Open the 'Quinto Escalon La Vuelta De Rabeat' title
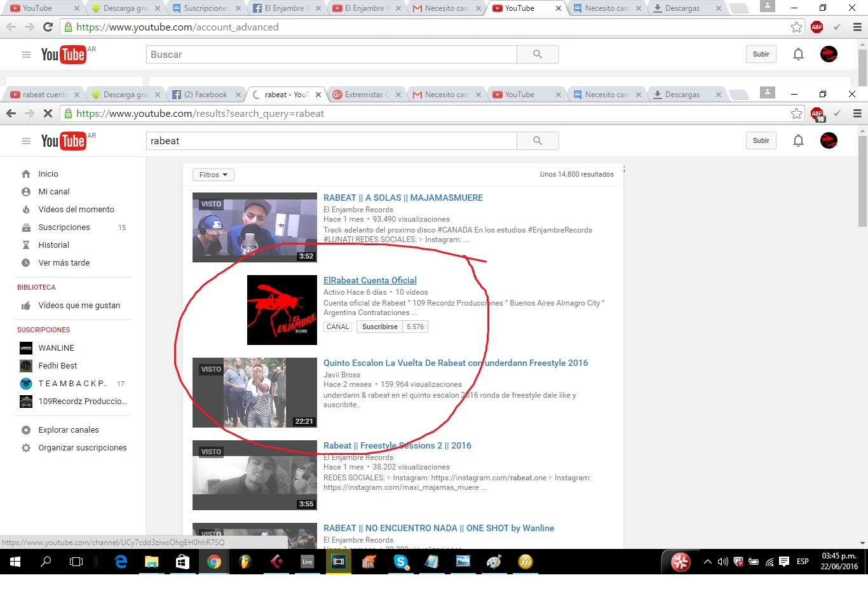The image size is (868, 615). pos(456,363)
